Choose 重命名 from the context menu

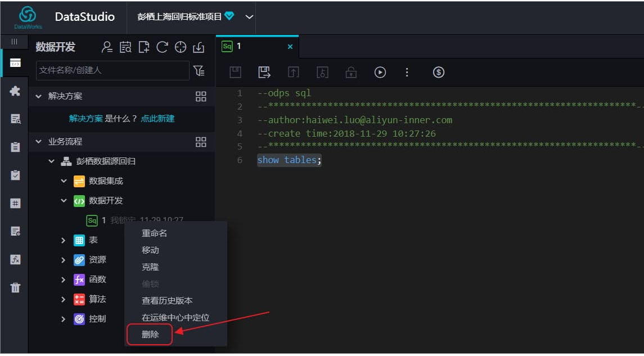click(x=155, y=233)
